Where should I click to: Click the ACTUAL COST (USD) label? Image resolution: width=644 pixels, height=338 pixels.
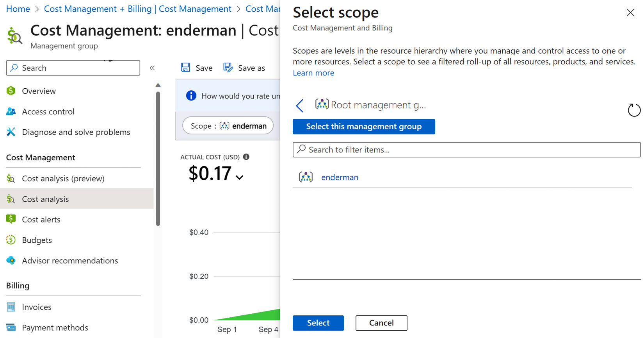tap(210, 157)
